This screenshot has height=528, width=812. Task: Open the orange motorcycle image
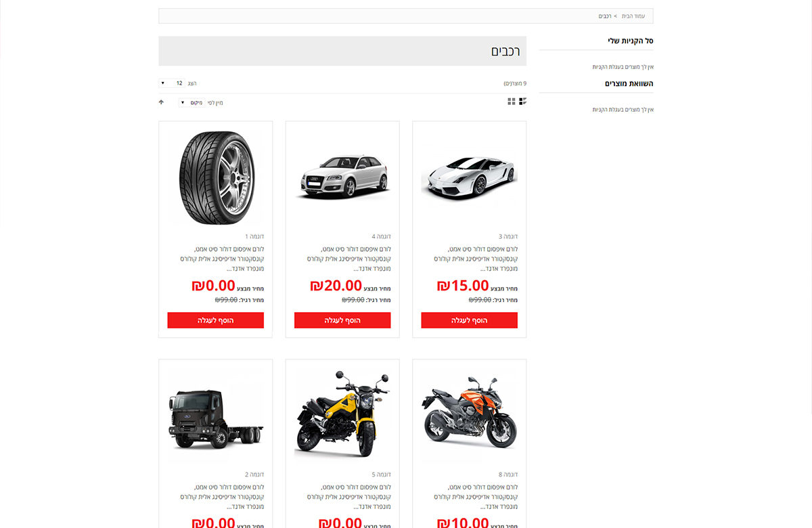(x=470, y=415)
